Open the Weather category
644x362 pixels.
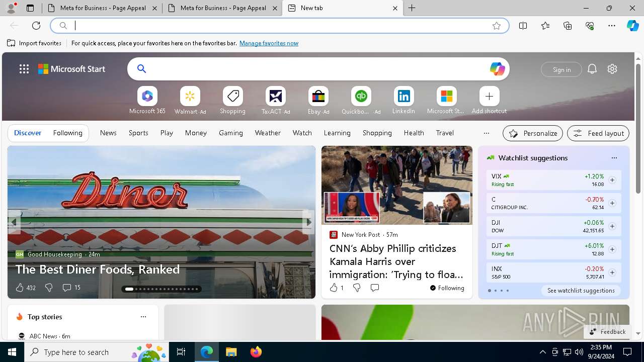tap(268, 133)
